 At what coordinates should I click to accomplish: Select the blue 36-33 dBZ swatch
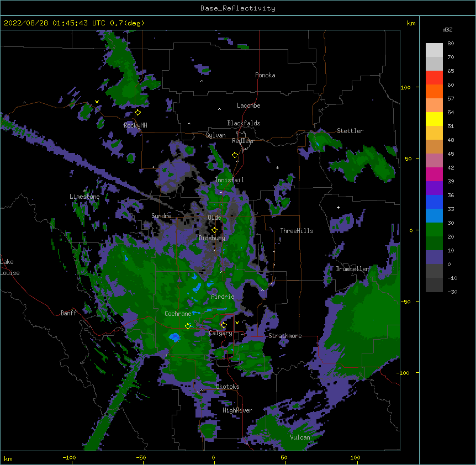(434, 202)
